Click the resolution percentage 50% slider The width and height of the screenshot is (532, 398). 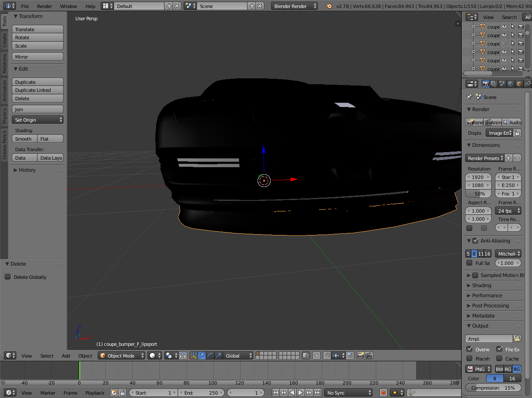pos(479,194)
